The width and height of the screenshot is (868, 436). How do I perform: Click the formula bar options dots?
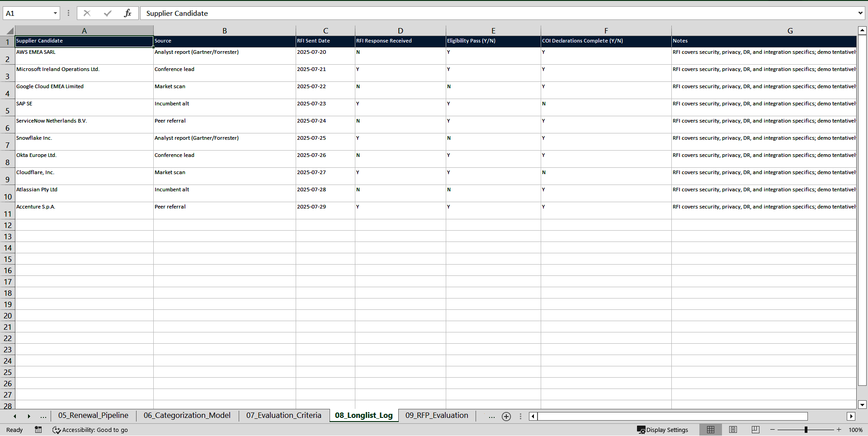(x=68, y=13)
